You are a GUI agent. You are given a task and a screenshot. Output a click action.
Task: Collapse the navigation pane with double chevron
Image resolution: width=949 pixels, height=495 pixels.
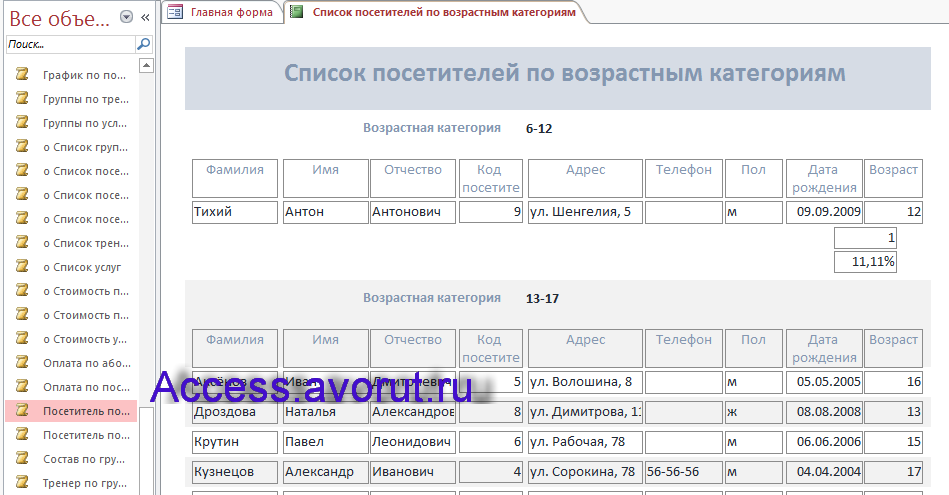(x=145, y=18)
